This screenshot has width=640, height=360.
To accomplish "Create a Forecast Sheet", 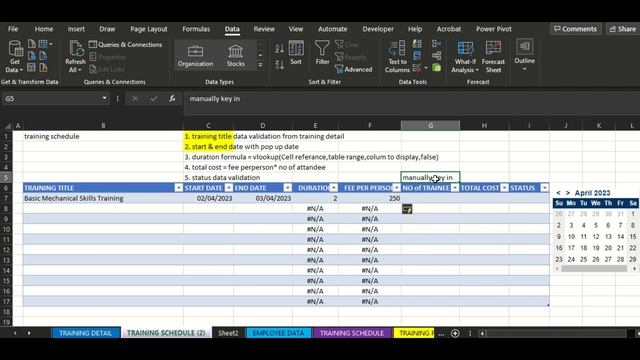I will [493, 57].
